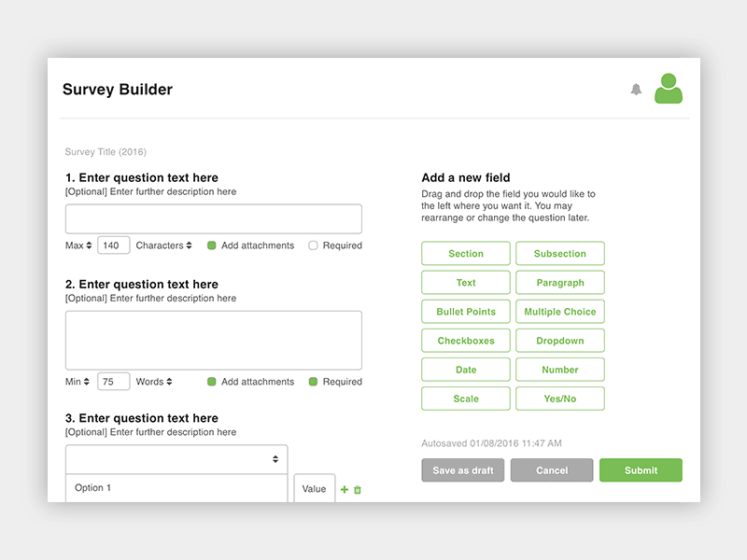Edit the 75 min words field
Screen dimensions: 747x560
(113, 382)
